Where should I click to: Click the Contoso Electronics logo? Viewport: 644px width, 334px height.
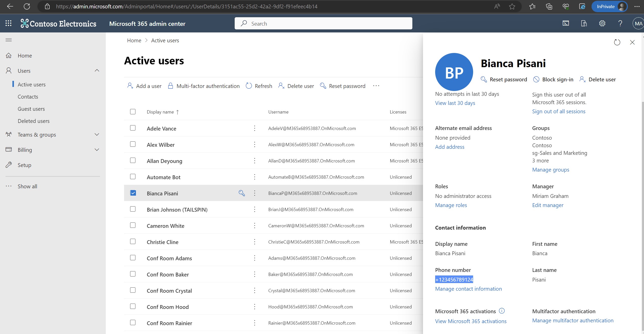coord(58,24)
